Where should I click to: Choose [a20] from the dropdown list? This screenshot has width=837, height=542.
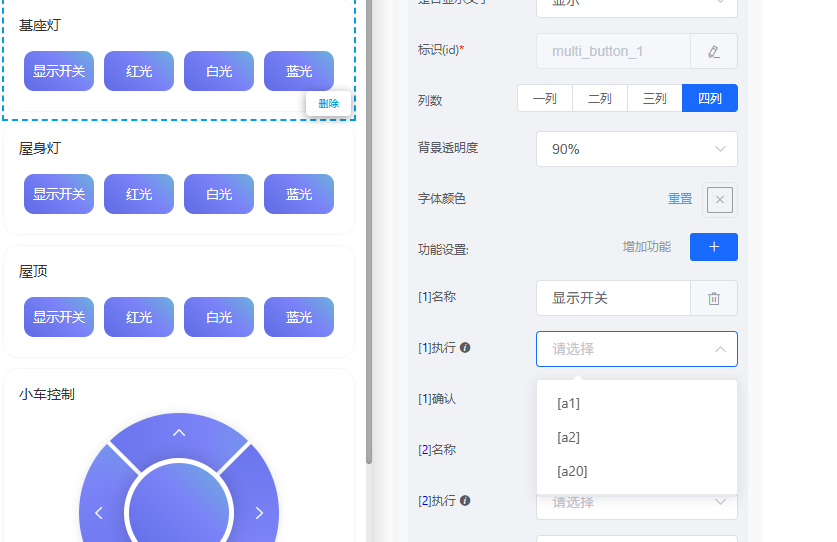(x=637, y=472)
